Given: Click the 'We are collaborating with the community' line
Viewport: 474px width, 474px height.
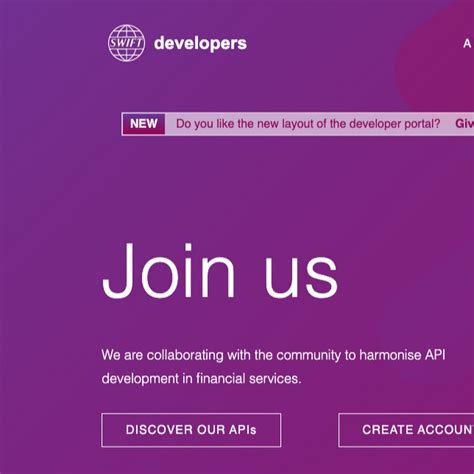Looking at the screenshot, I should click(273, 355).
